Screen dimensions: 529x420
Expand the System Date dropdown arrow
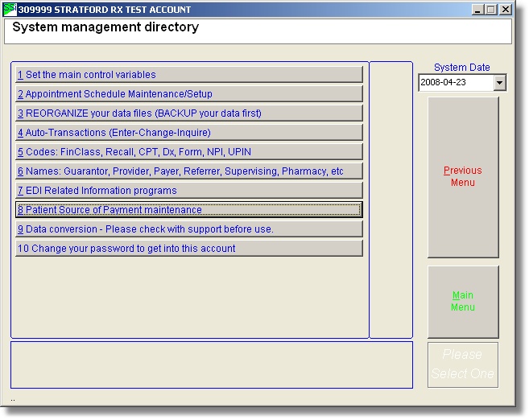point(500,83)
